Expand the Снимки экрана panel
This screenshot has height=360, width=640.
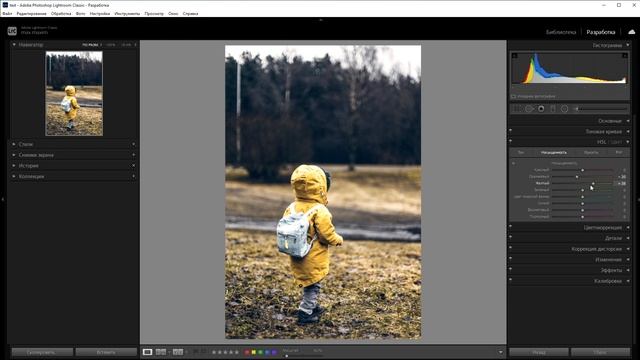click(14, 155)
